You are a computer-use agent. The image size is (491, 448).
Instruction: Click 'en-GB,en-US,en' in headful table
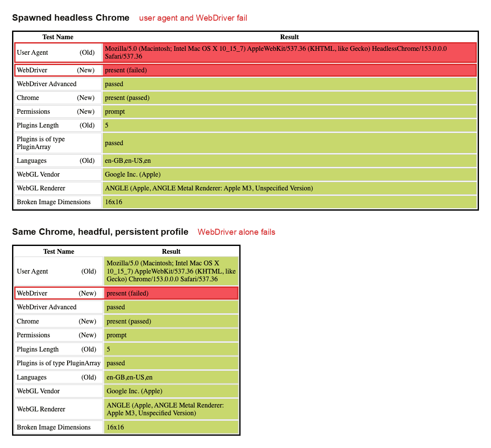(x=171, y=377)
